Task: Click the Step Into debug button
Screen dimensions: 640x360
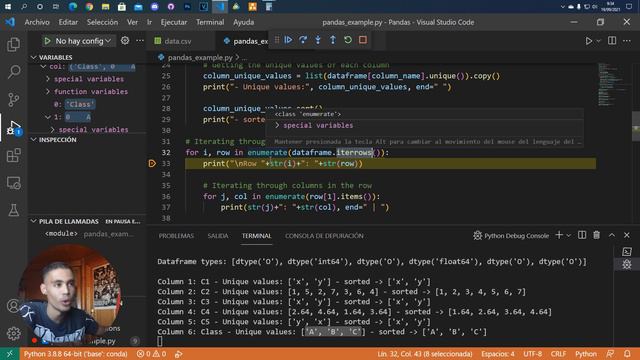Action: (x=318, y=40)
